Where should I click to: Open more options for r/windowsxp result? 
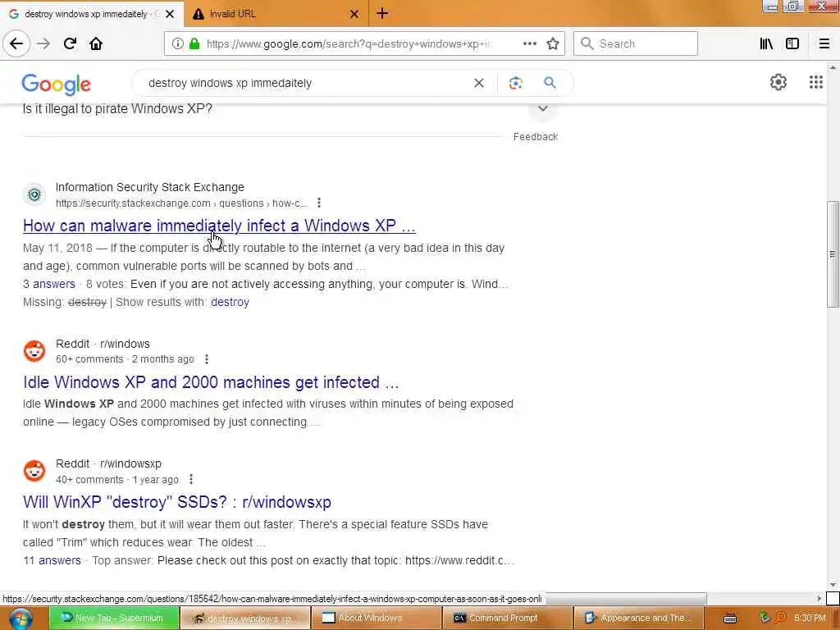[190, 479]
